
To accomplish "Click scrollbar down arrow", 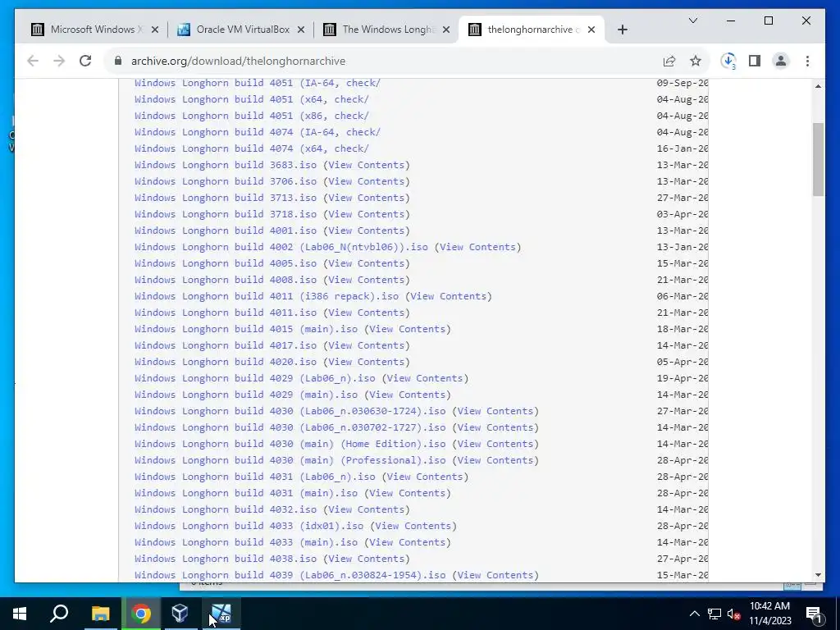I will coord(818,575).
